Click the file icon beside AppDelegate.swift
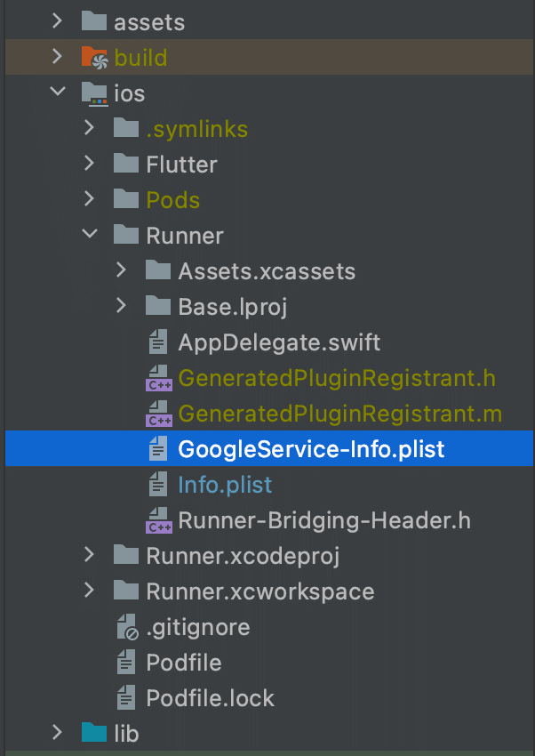The image size is (535, 756). click(158, 342)
